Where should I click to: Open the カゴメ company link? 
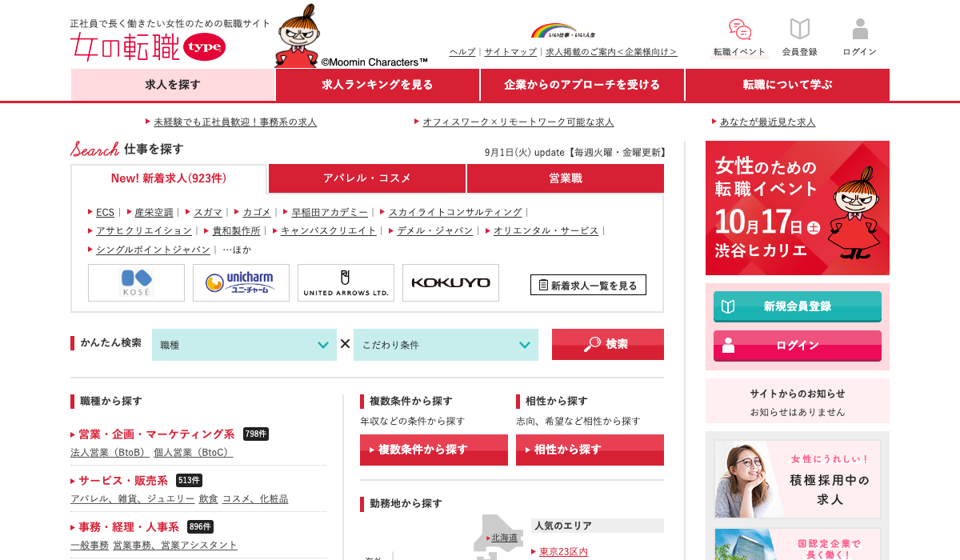pyautogui.click(x=257, y=212)
